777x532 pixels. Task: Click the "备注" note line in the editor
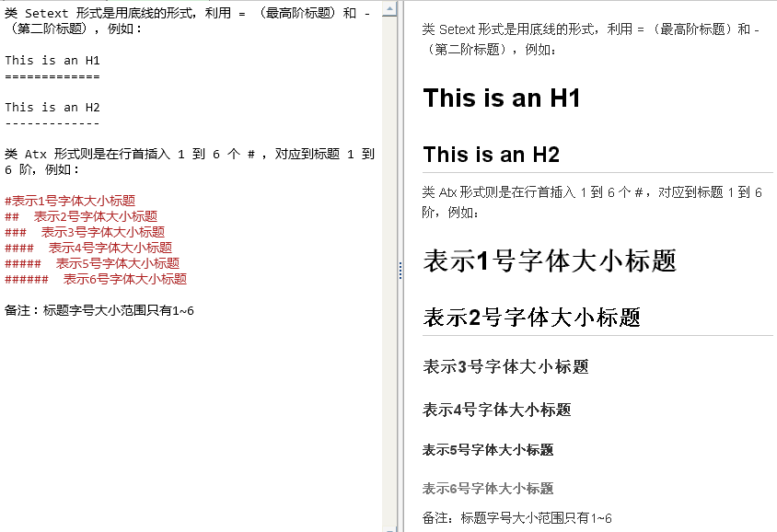[x=99, y=310]
